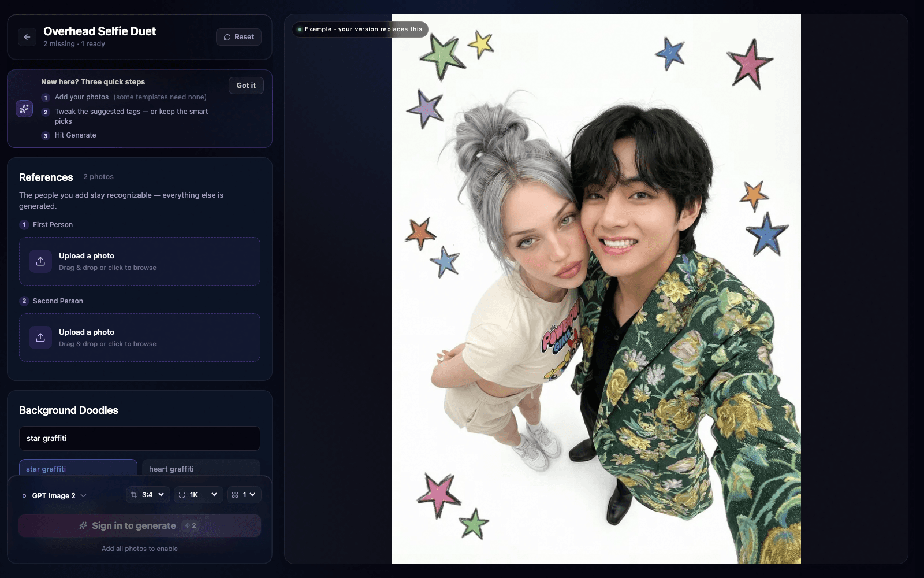Select the star graffiti suggestion chip

[78, 468]
